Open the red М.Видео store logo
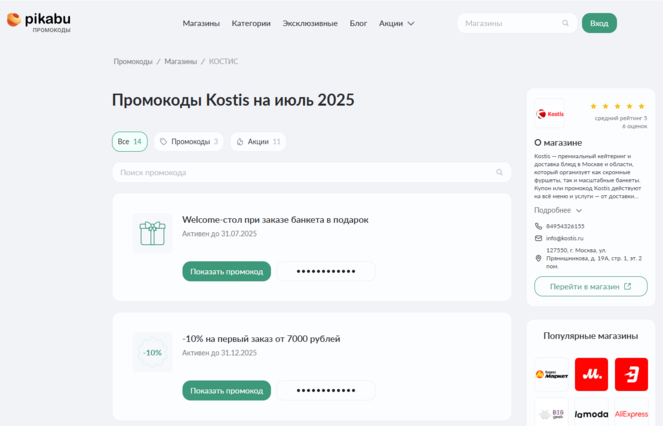This screenshot has width=663, height=426. pos(591,374)
